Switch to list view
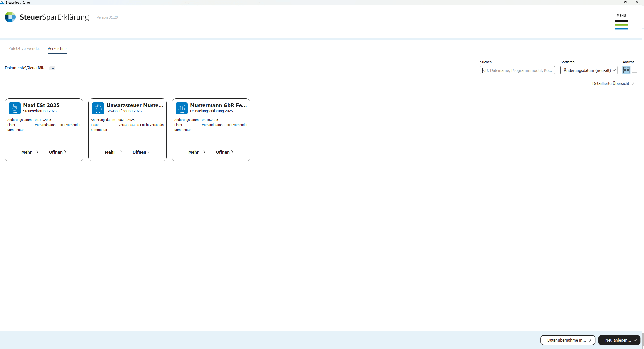 click(634, 70)
